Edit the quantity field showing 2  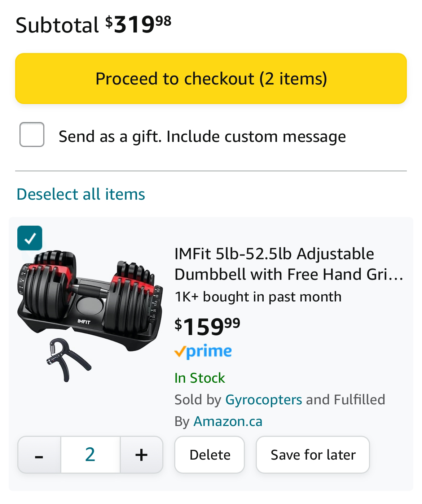(x=90, y=454)
